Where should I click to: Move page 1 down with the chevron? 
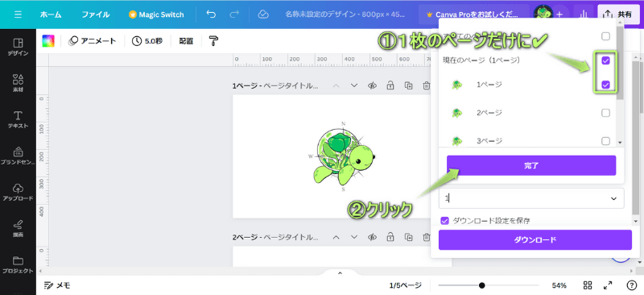[354, 85]
